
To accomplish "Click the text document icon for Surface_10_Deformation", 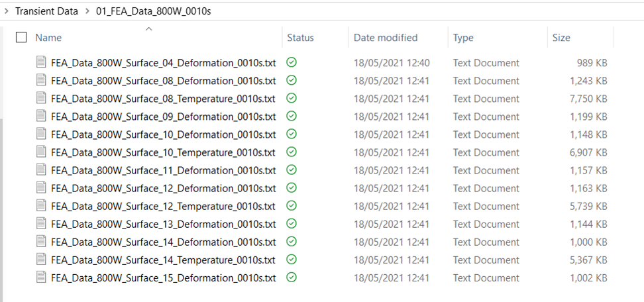I will coord(42,134).
